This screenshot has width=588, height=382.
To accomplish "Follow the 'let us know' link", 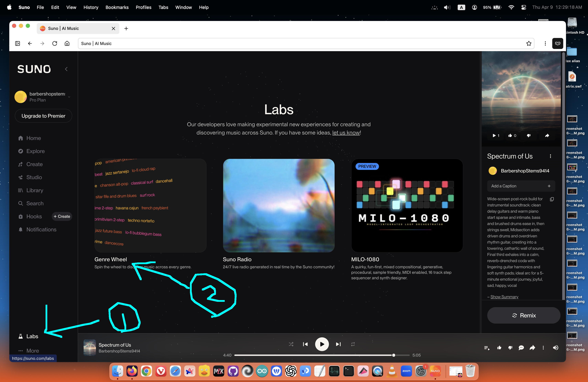I will (x=346, y=133).
